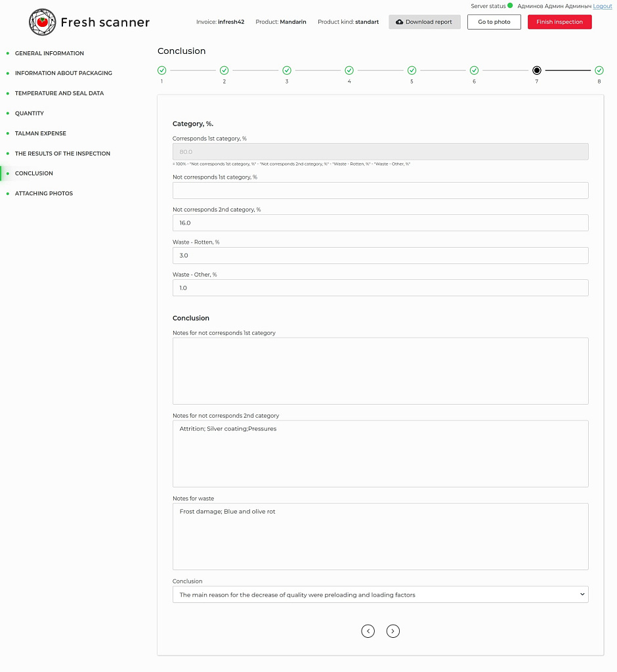This screenshot has width=617, height=672.
Task: Open General Information section
Action: coord(49,53)
